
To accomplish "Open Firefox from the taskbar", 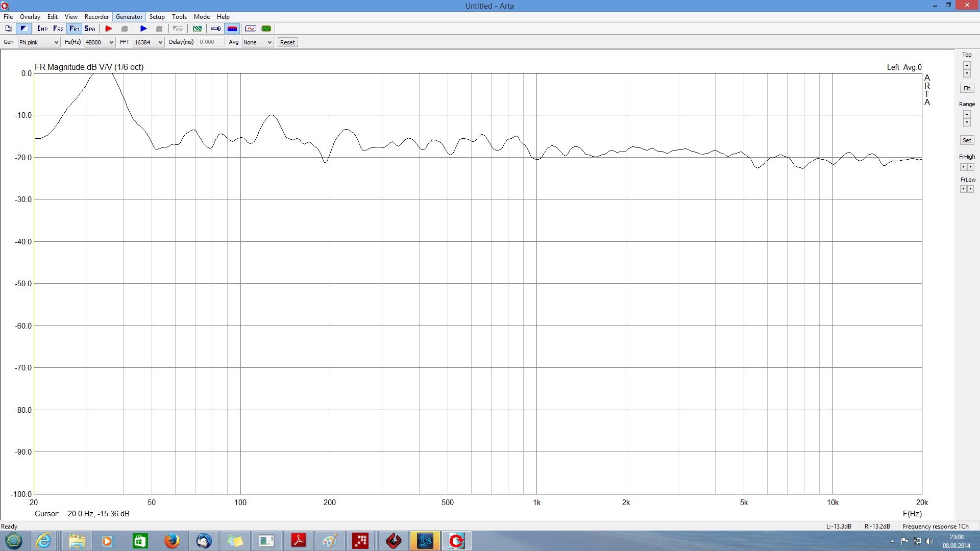I will pyautogui.click(x=172, y=541).
